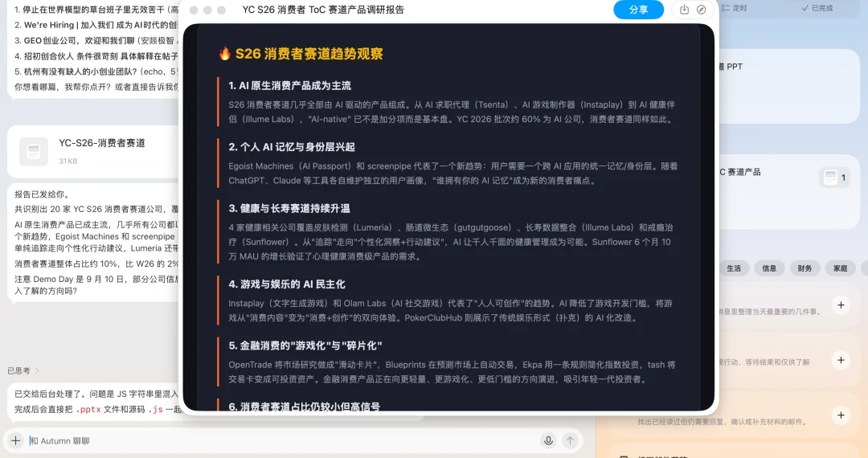This screenshot has width=868, height=458.
Task: Click the window title YC S26 消费者 ToC 赛道产品调研报告
Action: click(x=323, y=10)
